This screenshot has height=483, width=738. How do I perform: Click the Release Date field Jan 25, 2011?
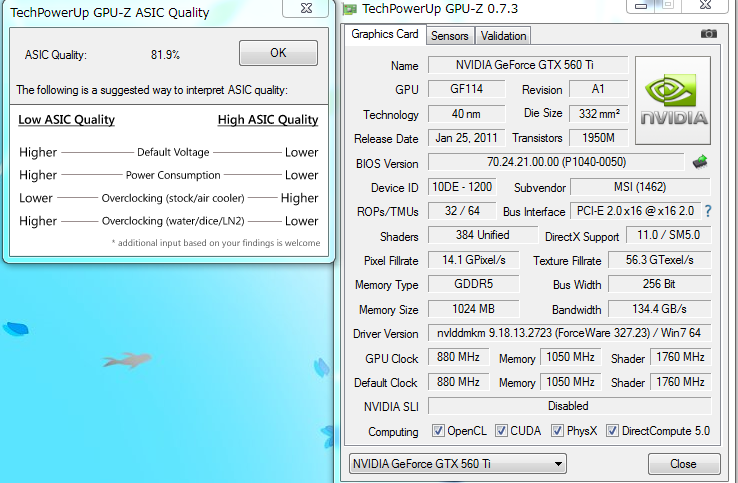coord(466,138)
